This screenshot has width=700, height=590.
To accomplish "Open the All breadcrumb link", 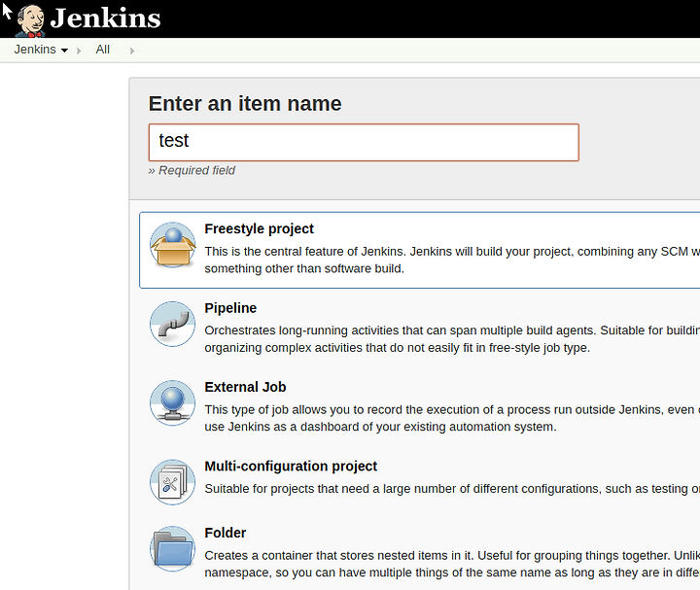I will pos(103,50).
